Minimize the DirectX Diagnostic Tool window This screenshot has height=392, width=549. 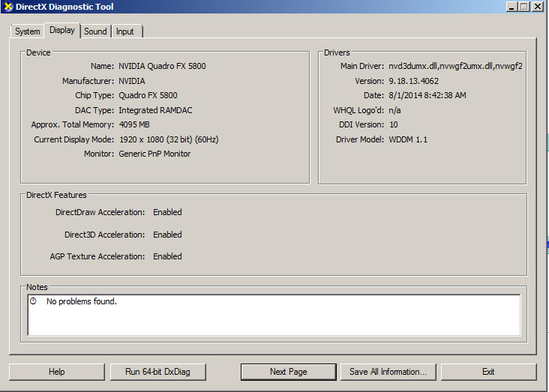[x=511, y=7]
